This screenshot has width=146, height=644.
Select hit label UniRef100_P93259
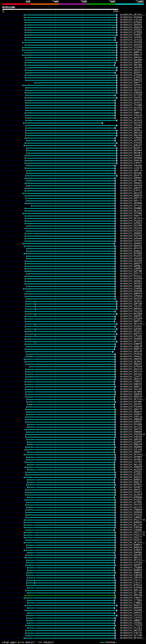coord(131,42)
